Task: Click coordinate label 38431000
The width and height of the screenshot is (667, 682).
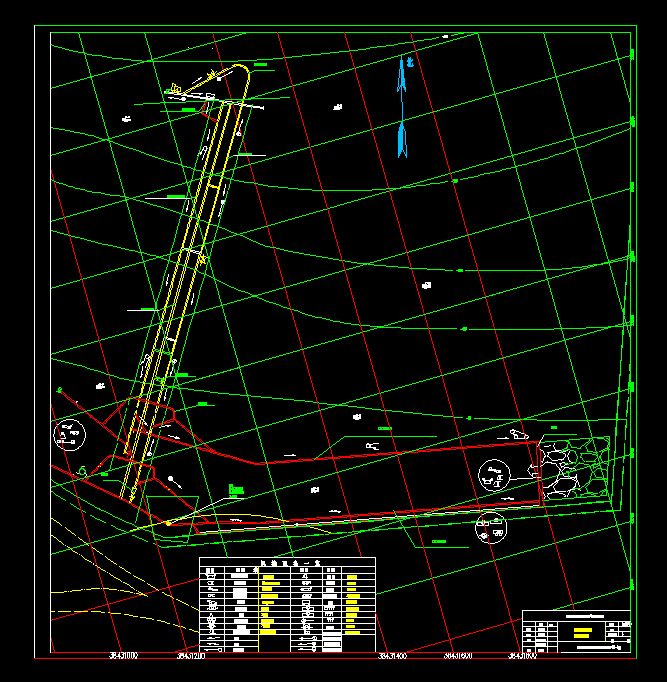Action: click(123, 656)
